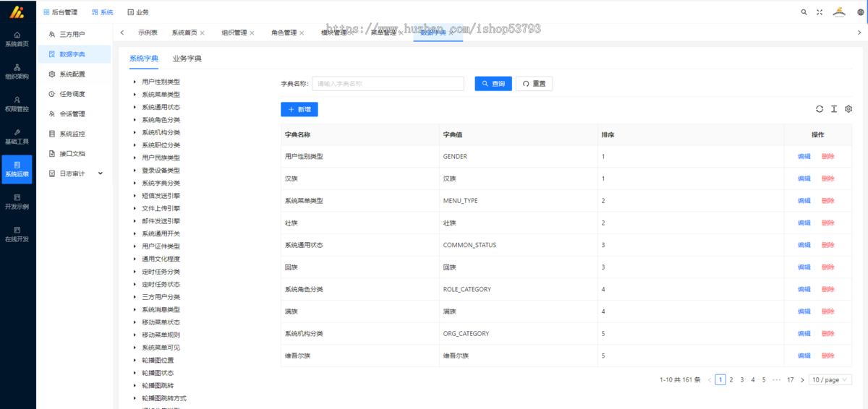Image resolution: width=868 pixels, height=409 pixels.
Task: Click the app logo in the top-left corner
Action: tap(17, 12)
